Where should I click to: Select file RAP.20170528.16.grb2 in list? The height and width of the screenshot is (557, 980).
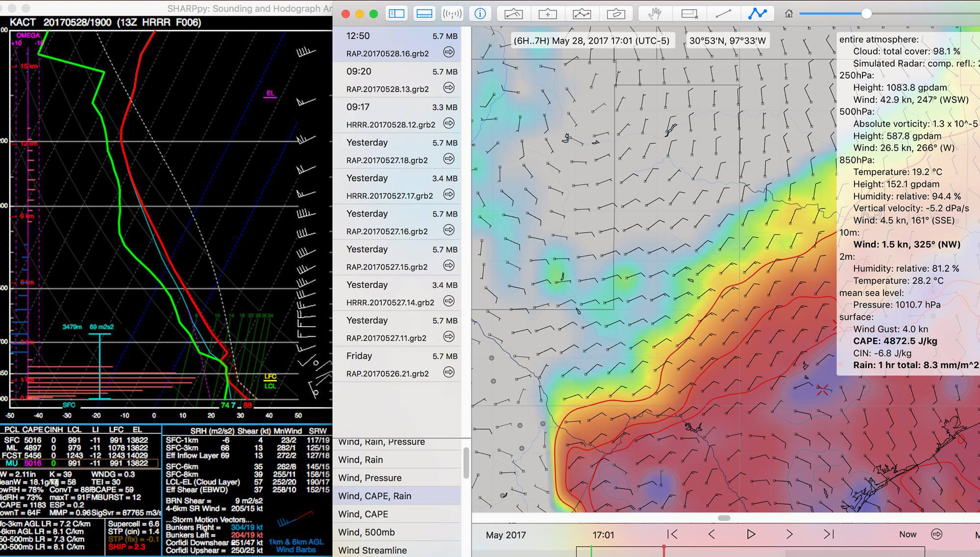[x=397, y=45]
